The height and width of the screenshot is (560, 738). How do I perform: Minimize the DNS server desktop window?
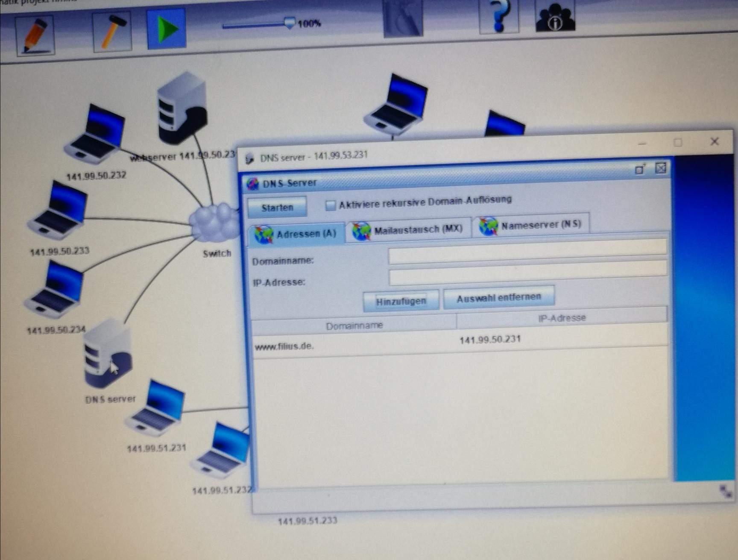642,144
